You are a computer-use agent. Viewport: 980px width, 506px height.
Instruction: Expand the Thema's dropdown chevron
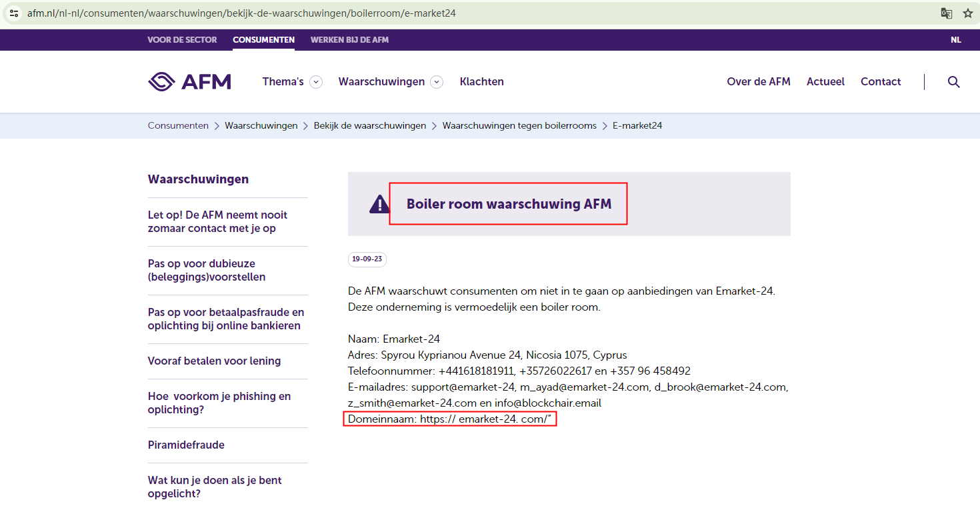click(316, 82)
